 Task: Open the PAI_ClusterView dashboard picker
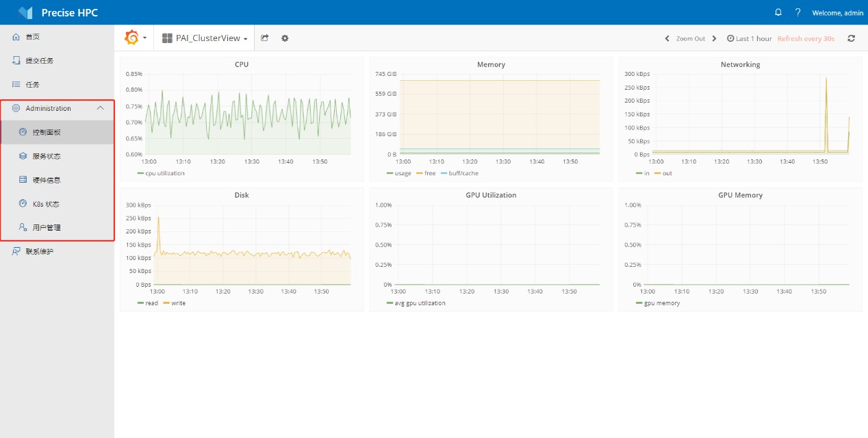point(205,38)
